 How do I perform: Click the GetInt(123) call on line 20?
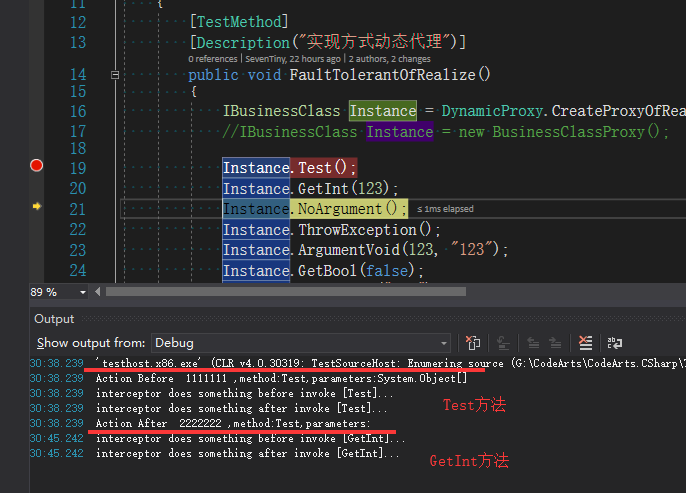pyautogui.click(x=343, y=189)
